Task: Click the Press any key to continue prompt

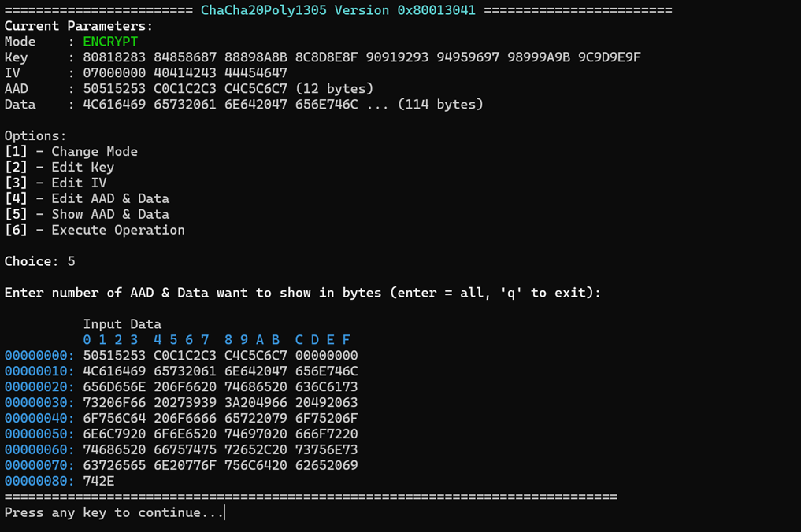Action: 114,512
